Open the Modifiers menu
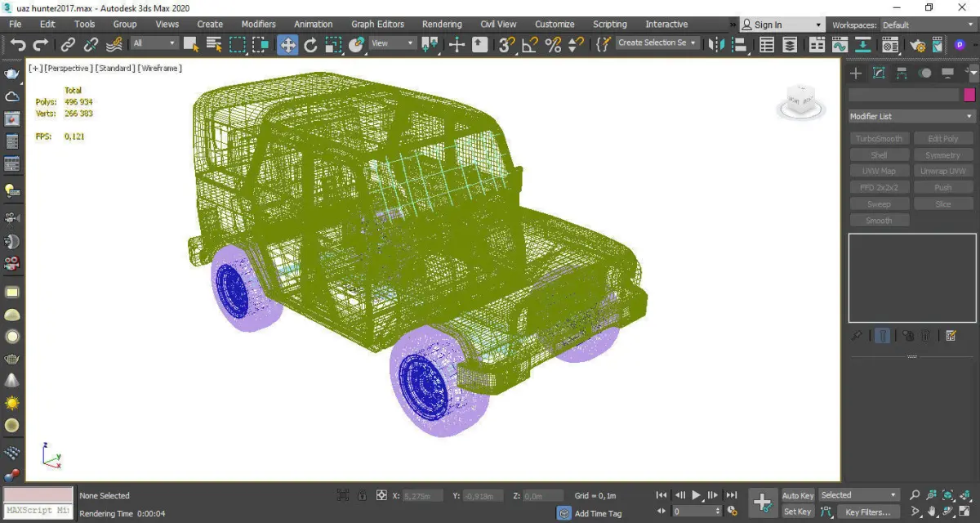The image size is (980, 523). pos(259,25)
